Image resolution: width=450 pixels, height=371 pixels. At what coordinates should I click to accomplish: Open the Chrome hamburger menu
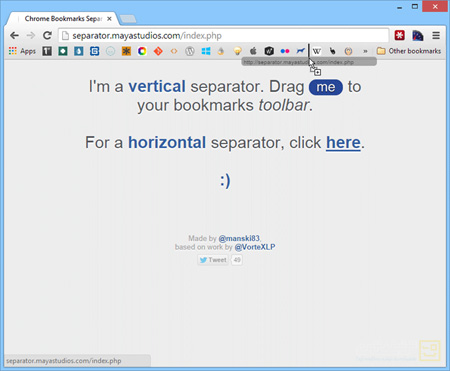pyautogui.click(x=436, y=35)
